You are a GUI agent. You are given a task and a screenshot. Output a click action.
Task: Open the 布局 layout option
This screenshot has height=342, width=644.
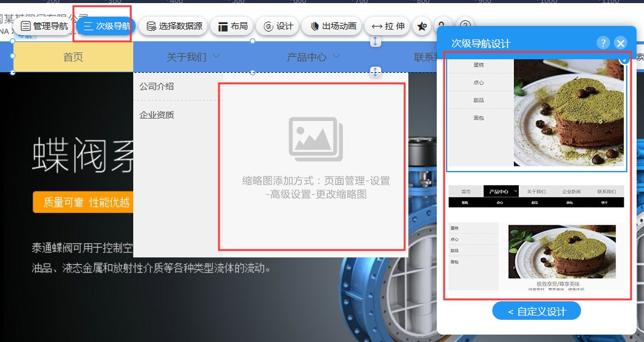233,27
